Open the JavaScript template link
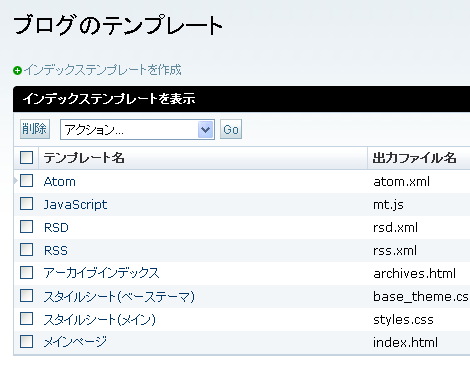This screenshot has height=373, width=470. 75,205
